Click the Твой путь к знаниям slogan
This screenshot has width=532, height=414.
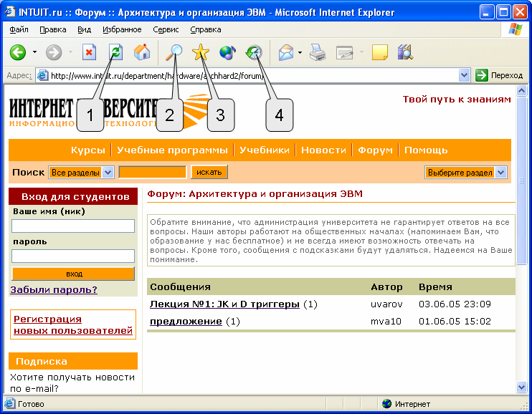pyautogui.click(x=457, y=100)
